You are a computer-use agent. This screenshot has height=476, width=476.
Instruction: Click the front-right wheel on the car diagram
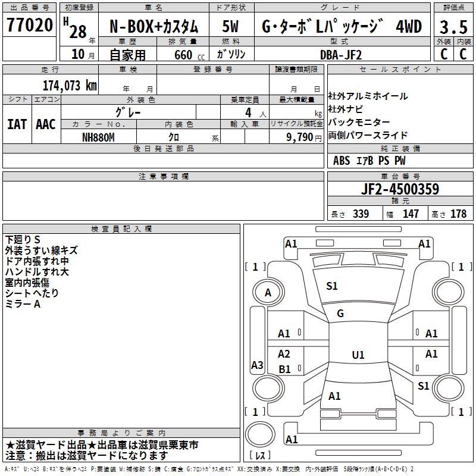click(x=450, y=292)
